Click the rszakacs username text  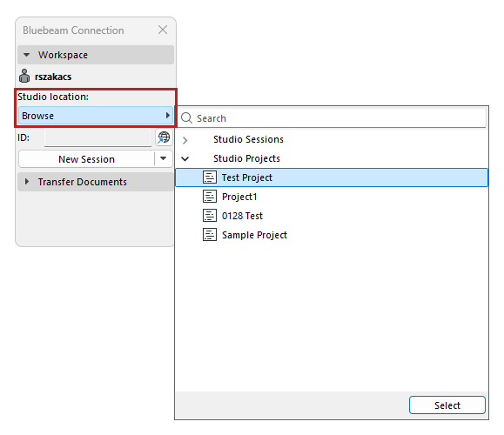[53, 77]
